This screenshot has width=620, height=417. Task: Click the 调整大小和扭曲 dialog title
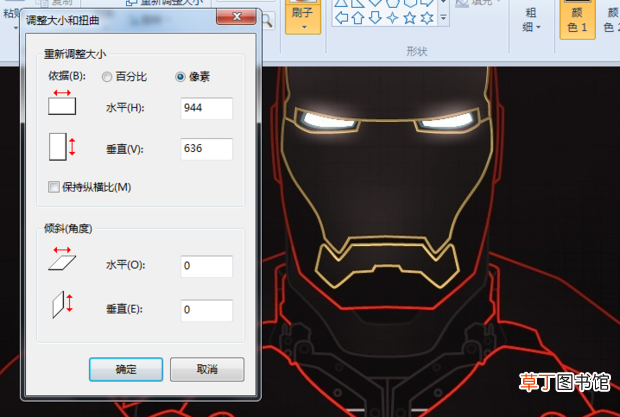click(62, 21)
